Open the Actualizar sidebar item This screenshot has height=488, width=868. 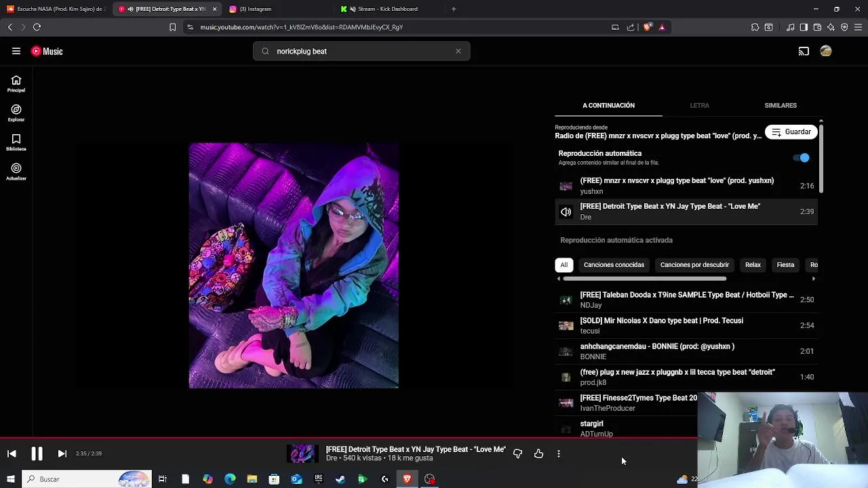16,171
